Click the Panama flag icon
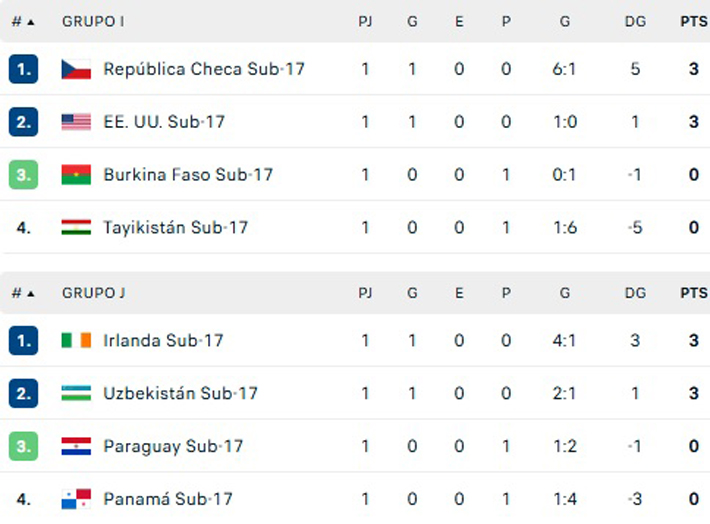The height and width of the screenshot is (524, 710). click(x=76, y=499)
